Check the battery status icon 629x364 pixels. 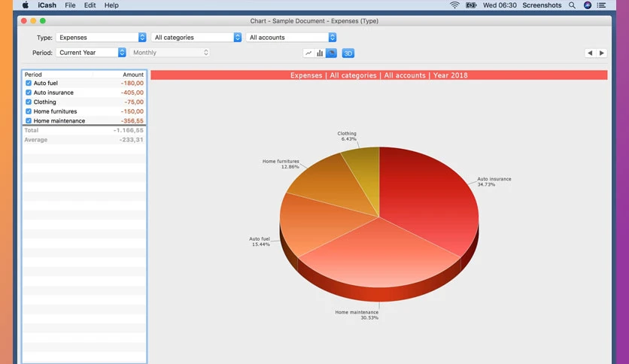point(471,5)
